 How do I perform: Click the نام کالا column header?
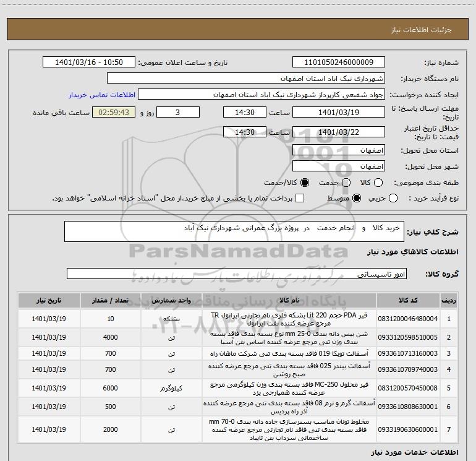pyautogui.click(x=289, y=300)
